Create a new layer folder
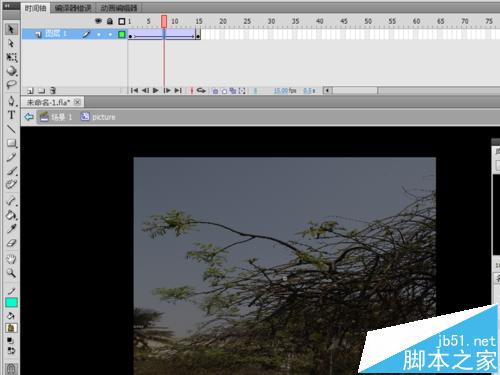 click(x=41, y=90)
